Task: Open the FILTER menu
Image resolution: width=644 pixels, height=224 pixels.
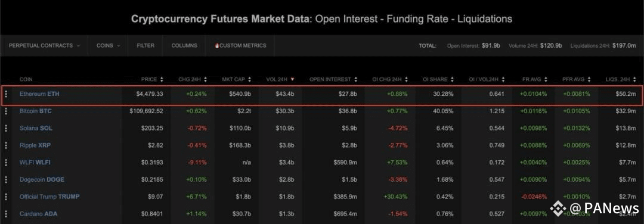Action: click(146, 45)
